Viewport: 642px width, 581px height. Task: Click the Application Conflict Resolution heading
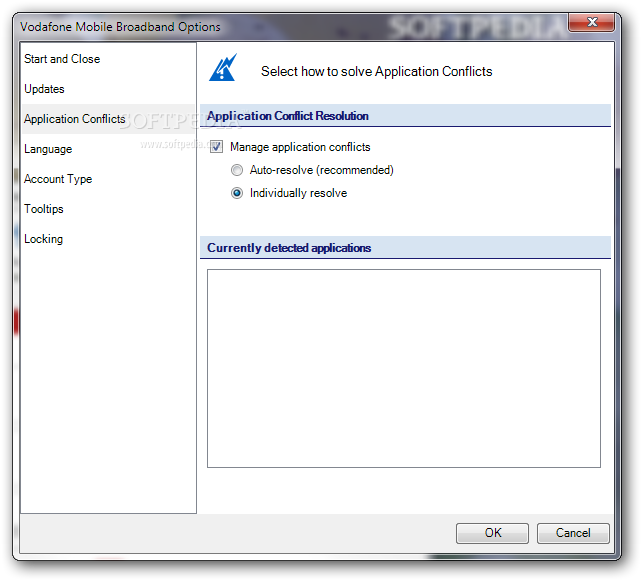click(x=287, y=116)
